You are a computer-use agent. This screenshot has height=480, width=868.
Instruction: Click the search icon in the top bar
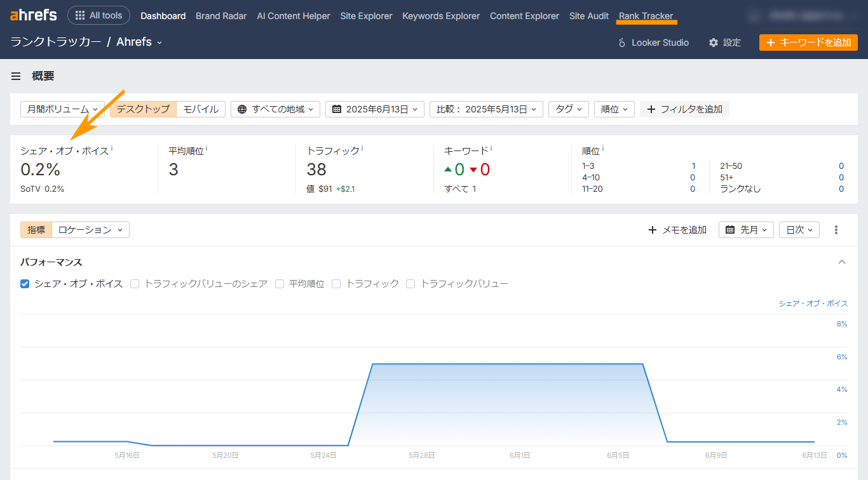coord(754,15)
